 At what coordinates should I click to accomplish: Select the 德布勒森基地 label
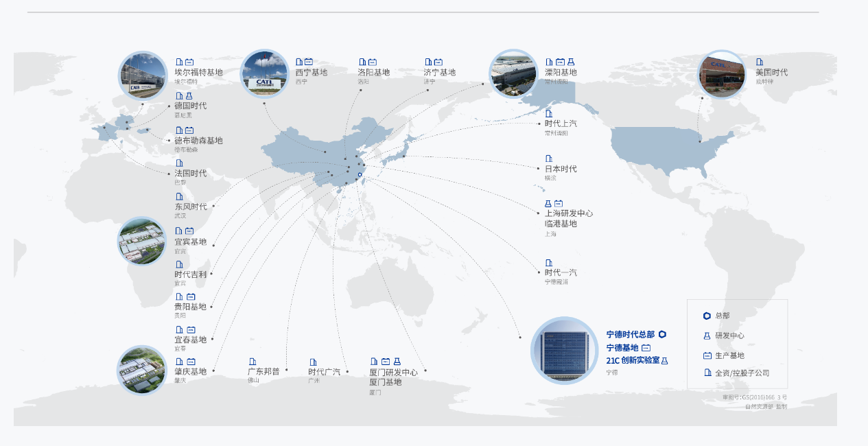(x=198, y=141)
